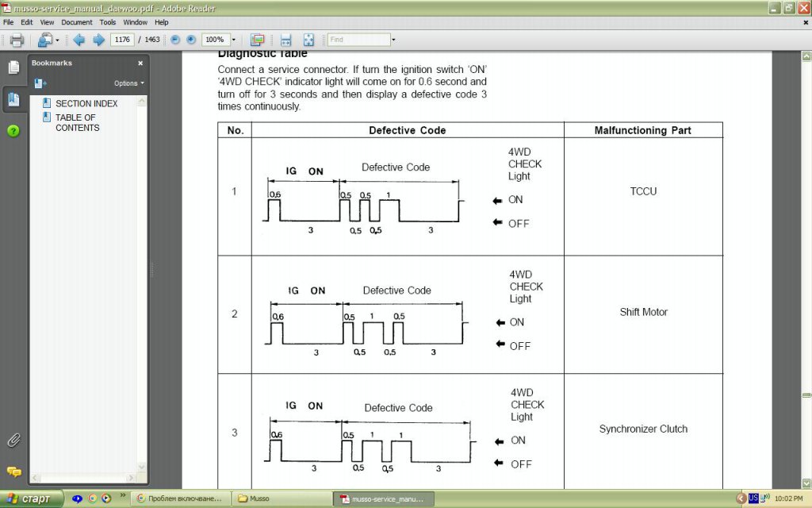Expand the bookmarks Options dropdown
812x508 pixels.
(x=129, y=83)
